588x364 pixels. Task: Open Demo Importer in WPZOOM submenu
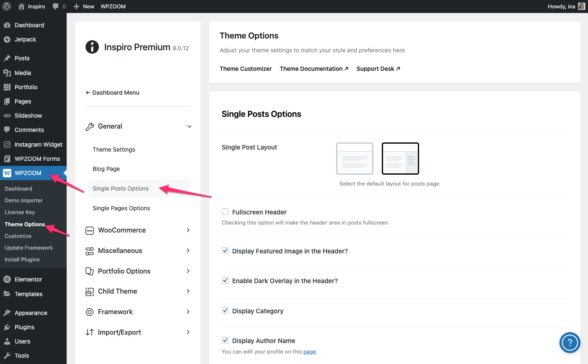[x=23, y=200]
